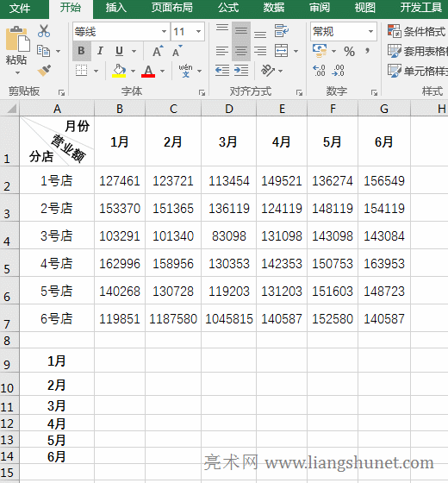Click the Orientation text rotation icon
Screen dimensions: 448x483
pos(268,71)
